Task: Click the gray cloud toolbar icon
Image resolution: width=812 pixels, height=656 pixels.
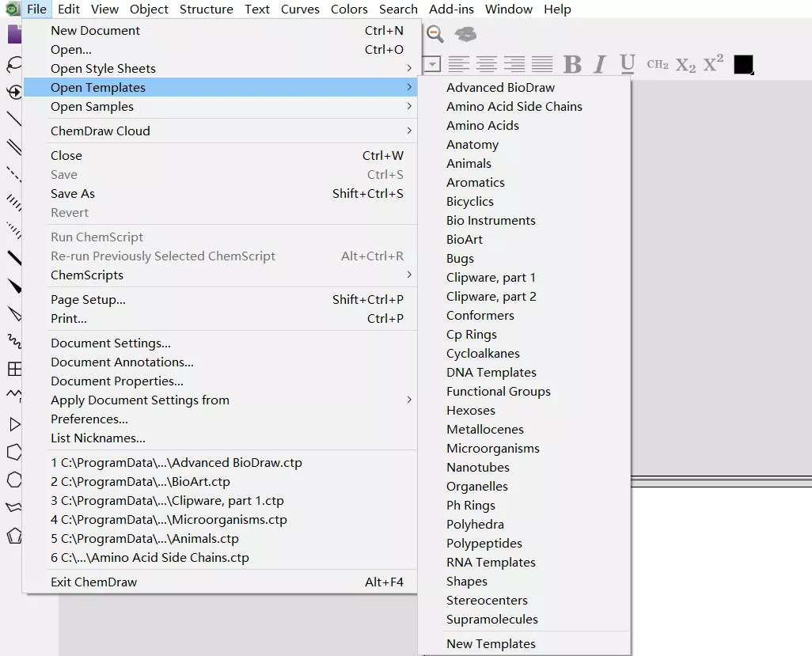Action: point(465,34)
